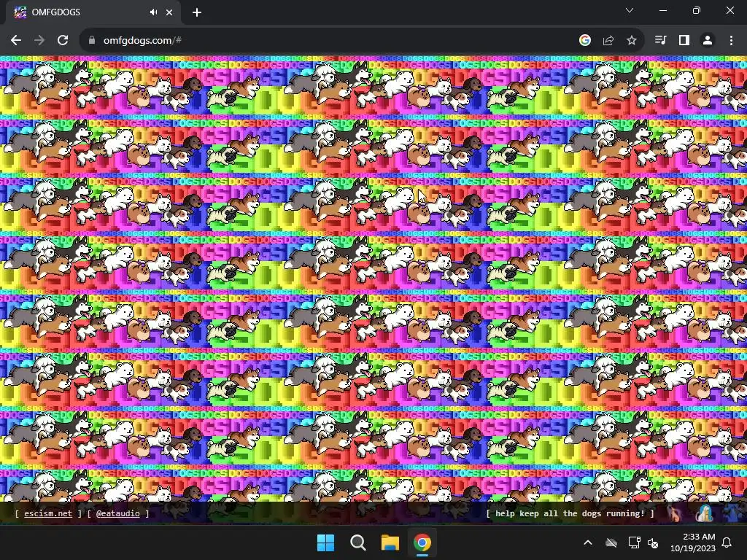Image resolution: width=747 pixels, height=560 pixels.
Task: Toggle the browser side panel
Action: [684, 41]
